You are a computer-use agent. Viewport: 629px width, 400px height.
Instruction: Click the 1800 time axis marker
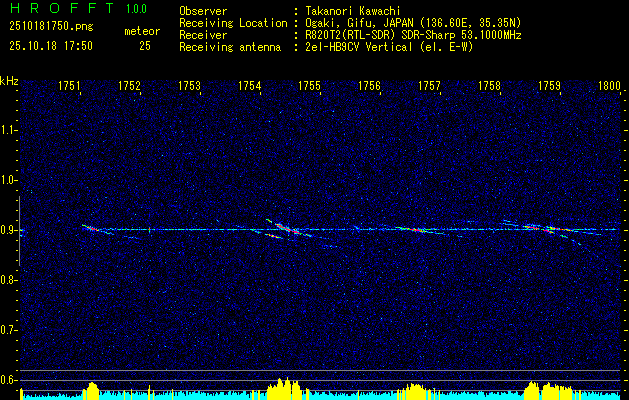coord(609,86)
